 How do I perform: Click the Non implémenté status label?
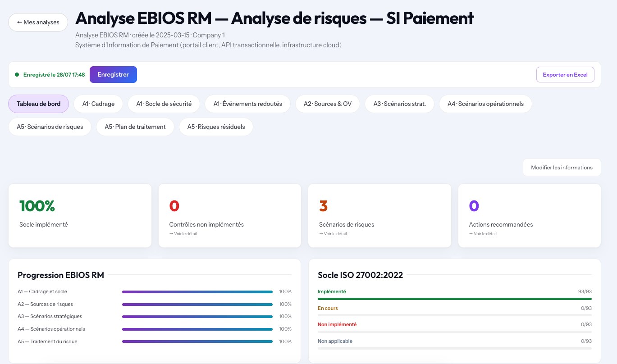[x=337, y=324]
